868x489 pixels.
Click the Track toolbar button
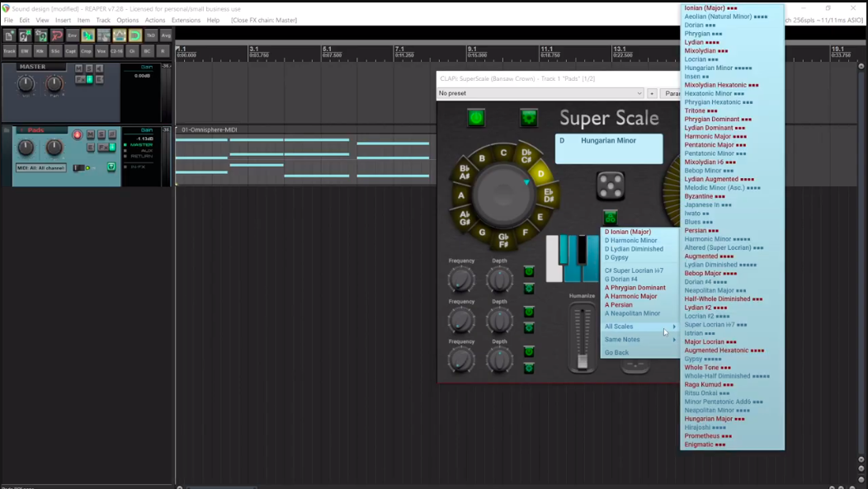click(9, 51)
